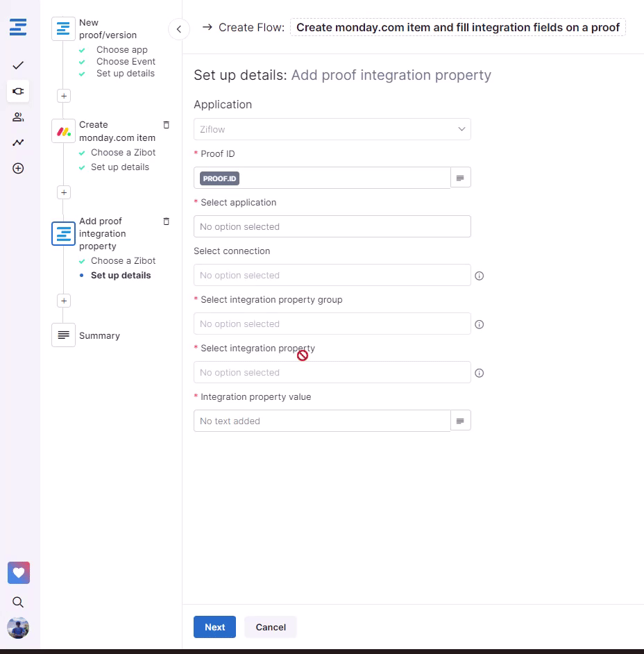Screen dimensions: 644x654
Task: Expand the Ziflow Application dropdown
Action: 332,129
